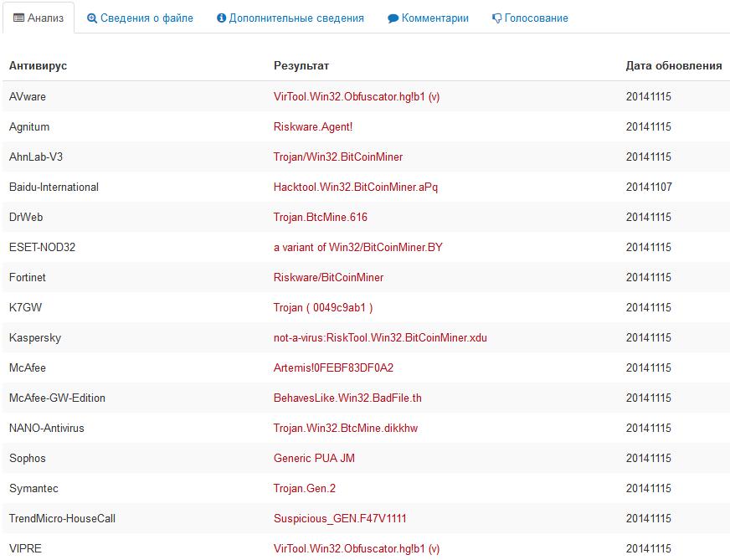The image size is (730, 560).
Task: Select result BehavesLike.Win32.BadFile.th
Action: [347, 398]
